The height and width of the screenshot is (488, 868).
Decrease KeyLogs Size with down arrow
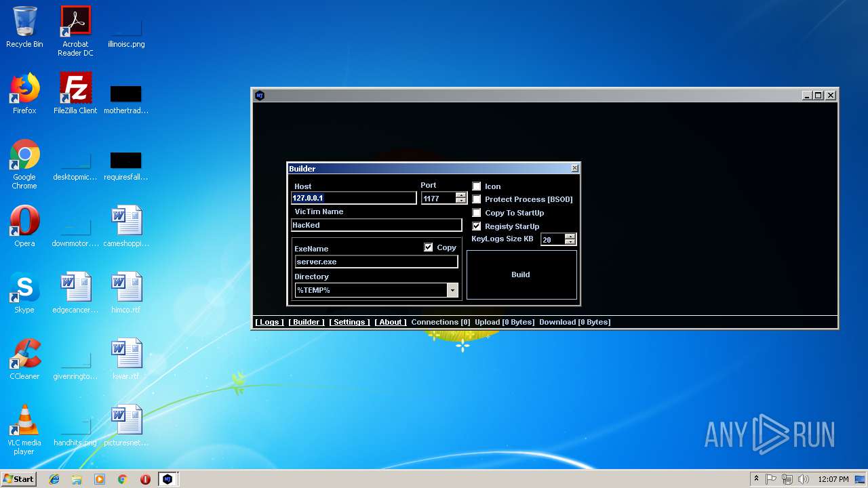(x=570, y=242)
